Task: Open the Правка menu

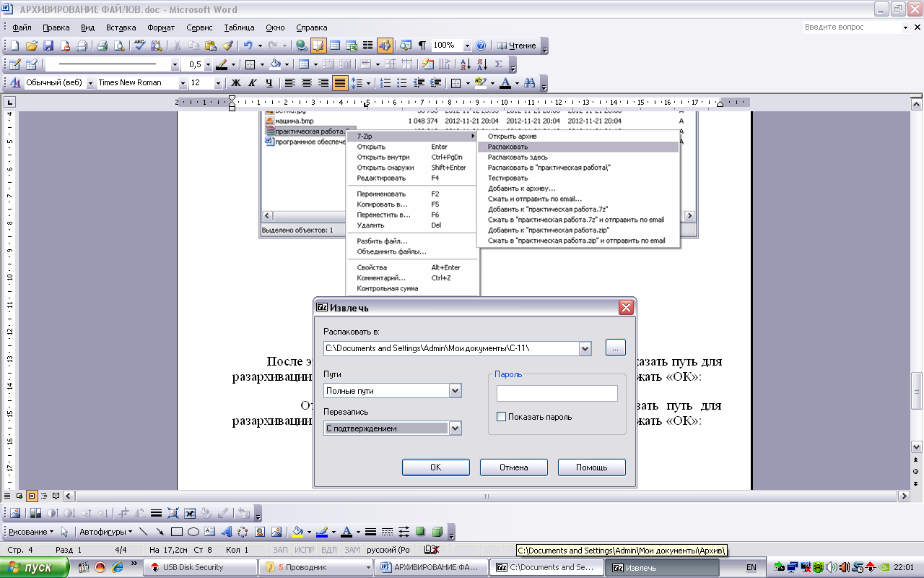Action: [x=56, y=27]
